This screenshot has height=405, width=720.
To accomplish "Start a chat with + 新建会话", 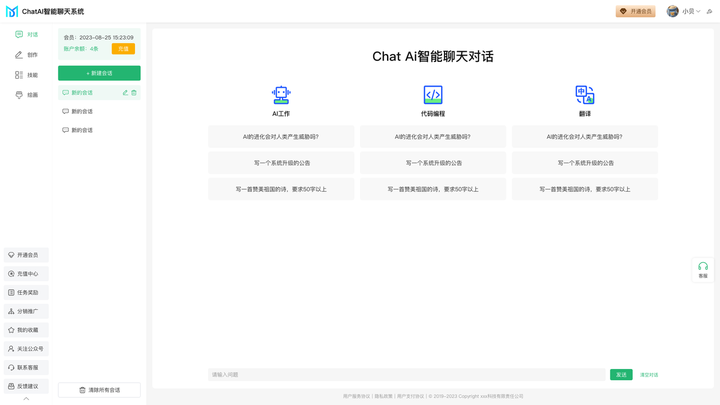I will point(99,73).
